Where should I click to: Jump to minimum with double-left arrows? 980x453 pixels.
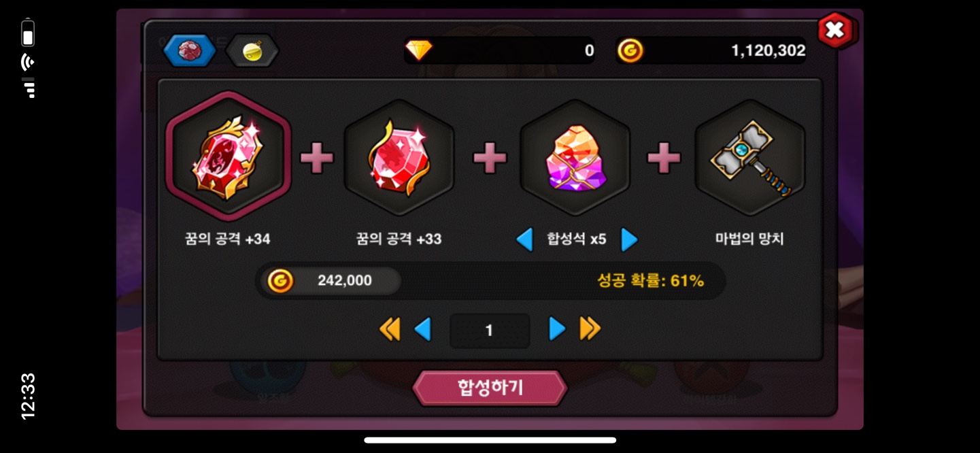pos(390,329)
